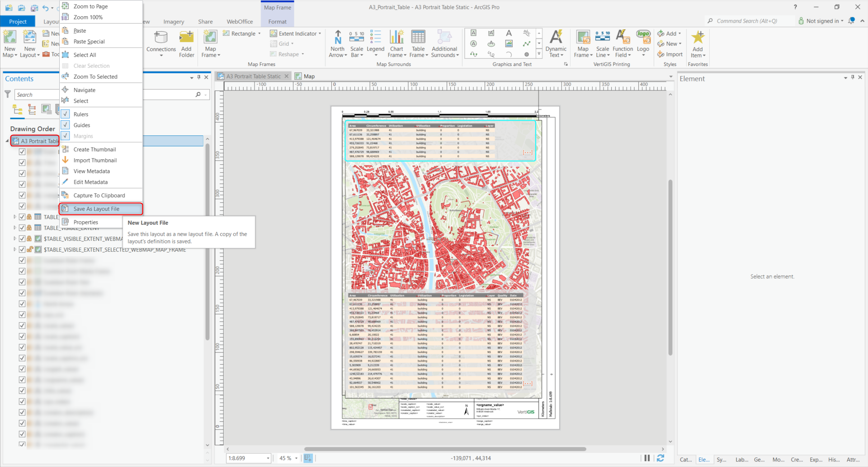Add a Legend to the layout

(x=375, y=43)
